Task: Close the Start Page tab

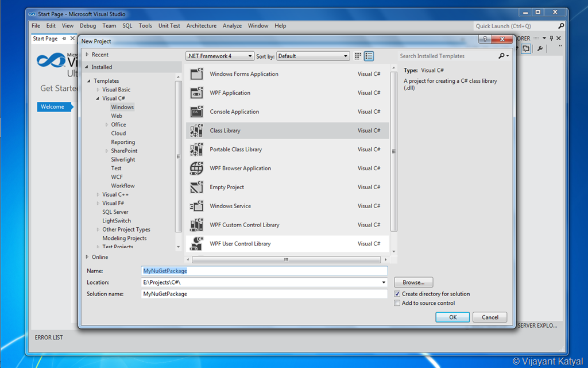Action: [72, 39]
